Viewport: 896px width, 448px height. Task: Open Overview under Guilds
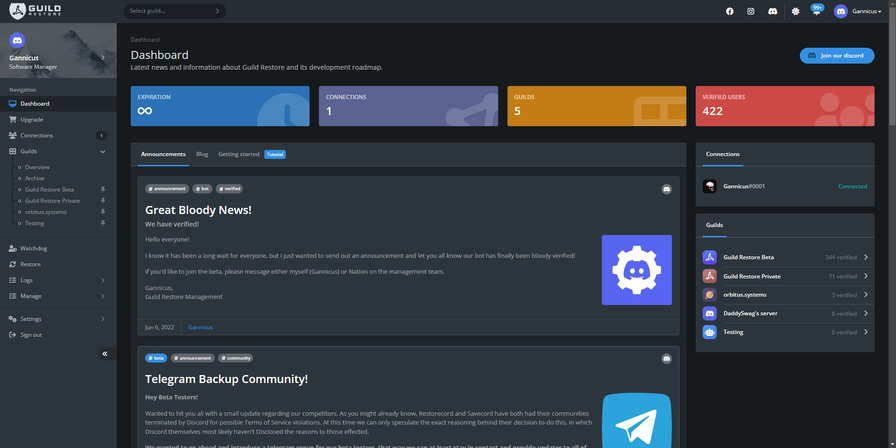tap(37, 167)
